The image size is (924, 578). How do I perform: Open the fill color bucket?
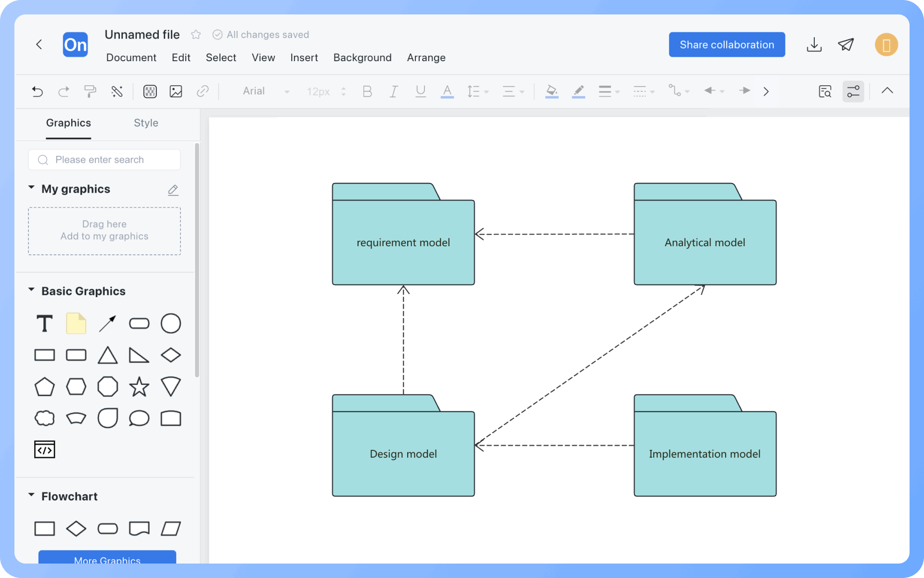[552, 91]
